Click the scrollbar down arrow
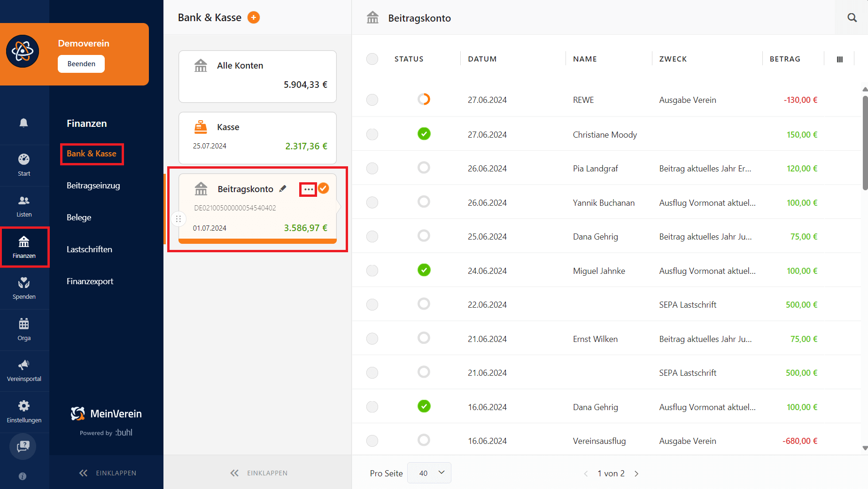Viewport: 868px width, 489px height. [865, 448]
